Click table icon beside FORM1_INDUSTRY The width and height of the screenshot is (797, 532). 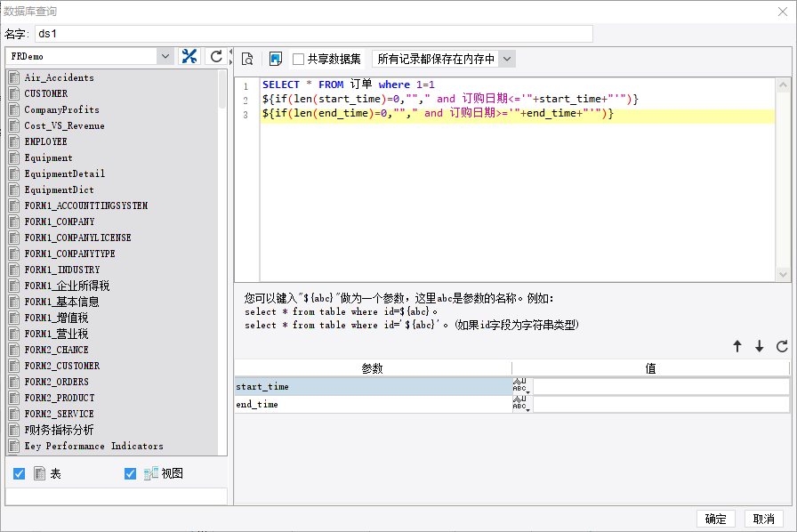click(x=14, y=270)
